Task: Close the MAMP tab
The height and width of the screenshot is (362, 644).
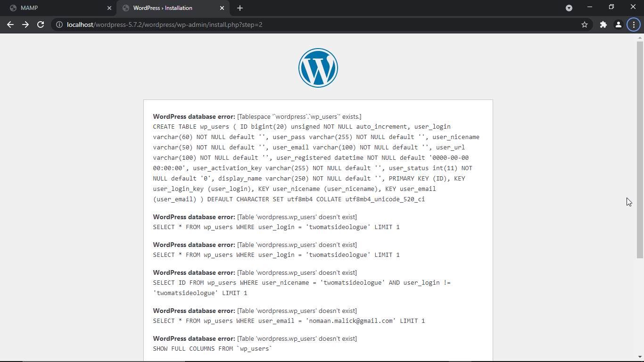Action: 109,8
